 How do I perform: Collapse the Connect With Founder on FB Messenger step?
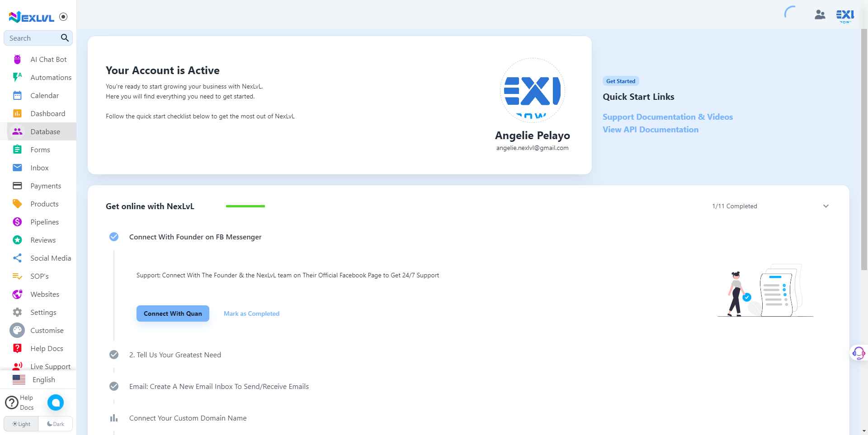coord(195,237)
